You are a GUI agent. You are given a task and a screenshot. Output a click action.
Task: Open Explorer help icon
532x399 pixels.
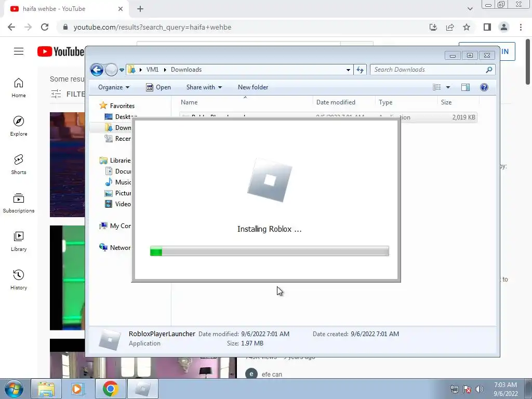tap(484, 87)
